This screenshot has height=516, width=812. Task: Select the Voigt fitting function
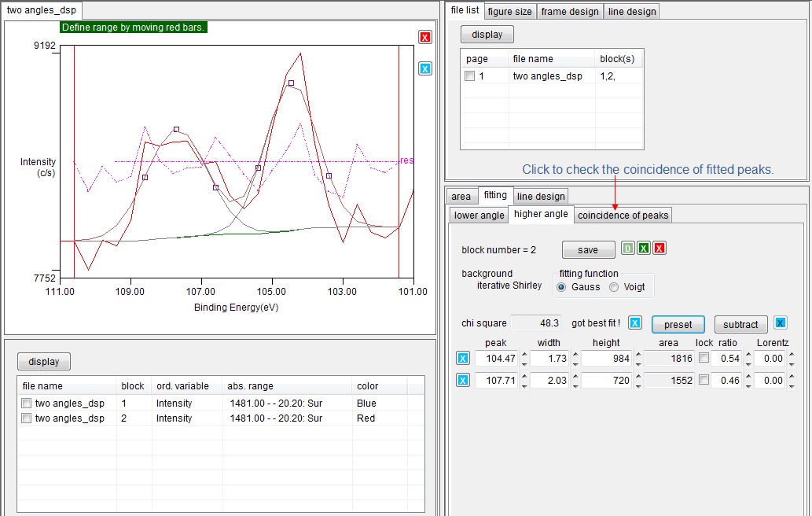(615, 287)
